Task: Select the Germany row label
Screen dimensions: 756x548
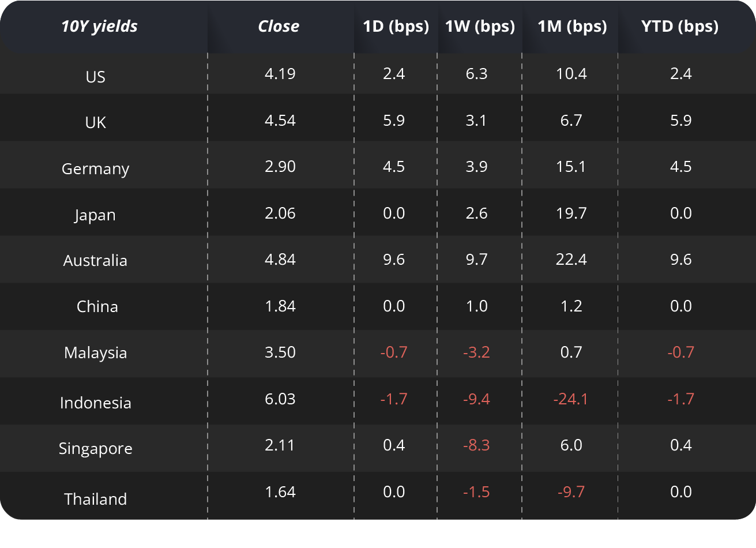Action: [96, 168]
